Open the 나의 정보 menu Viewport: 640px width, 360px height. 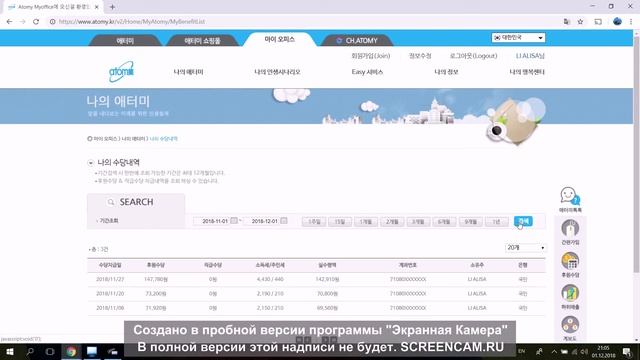[x=446, y=72]
